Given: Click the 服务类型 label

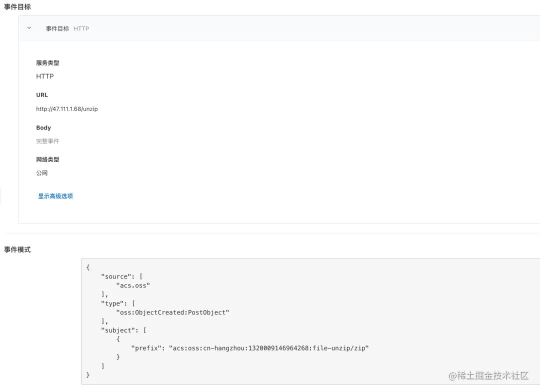Looking at the screenshot, I should [47, 62].
